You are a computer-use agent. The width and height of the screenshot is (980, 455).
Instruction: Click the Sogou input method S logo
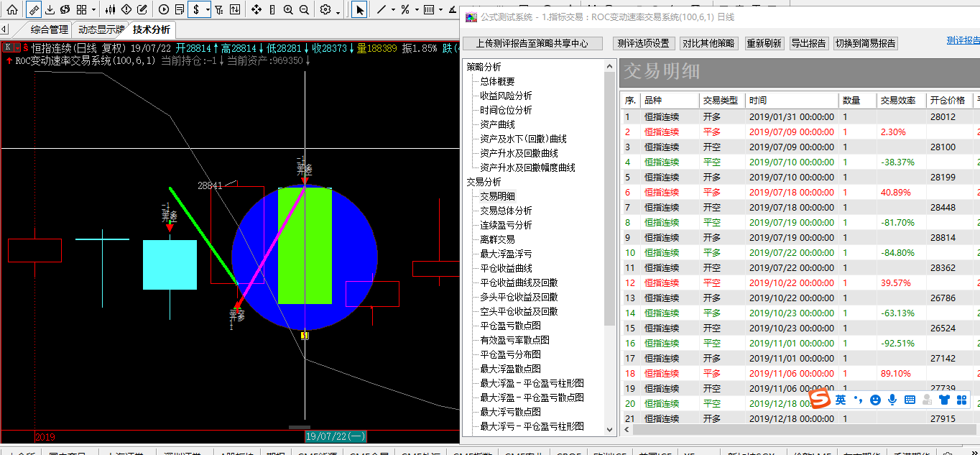[820, 399]
